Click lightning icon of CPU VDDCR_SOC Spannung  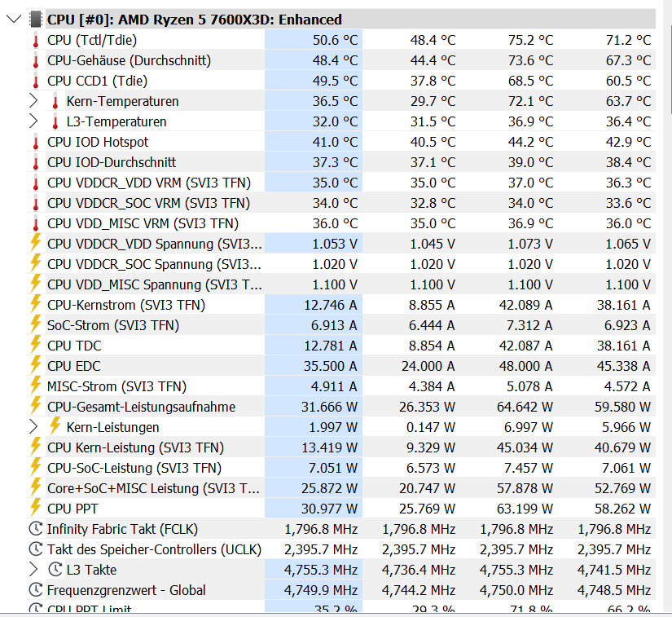pyautogui.click(x=36, y=262)
